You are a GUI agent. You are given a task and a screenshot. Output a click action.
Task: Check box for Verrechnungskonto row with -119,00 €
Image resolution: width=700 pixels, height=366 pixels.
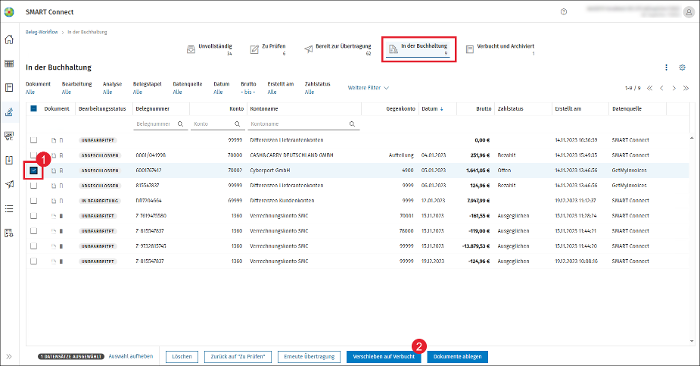pyautogui.click(x=33, y=231)
